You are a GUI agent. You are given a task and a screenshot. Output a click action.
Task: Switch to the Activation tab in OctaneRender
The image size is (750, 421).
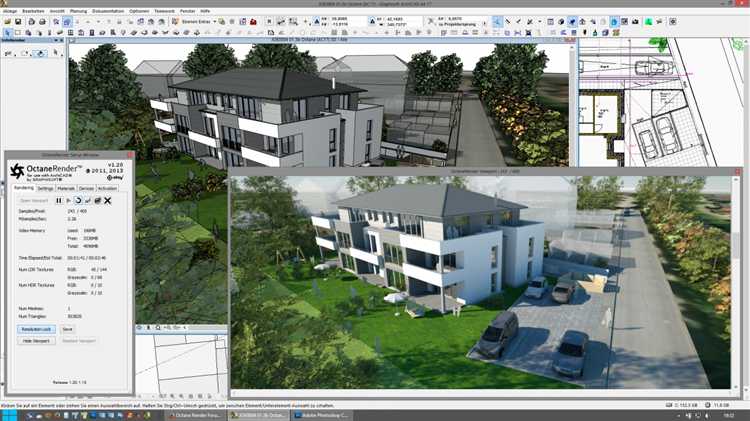tap(107, 188)
